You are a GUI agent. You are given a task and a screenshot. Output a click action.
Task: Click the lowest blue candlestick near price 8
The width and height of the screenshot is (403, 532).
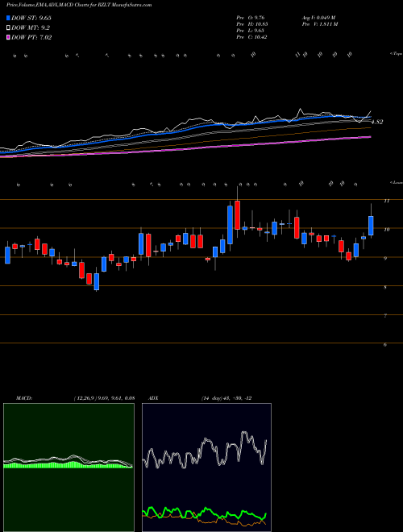pyautogui.click(x=97, y=281)
